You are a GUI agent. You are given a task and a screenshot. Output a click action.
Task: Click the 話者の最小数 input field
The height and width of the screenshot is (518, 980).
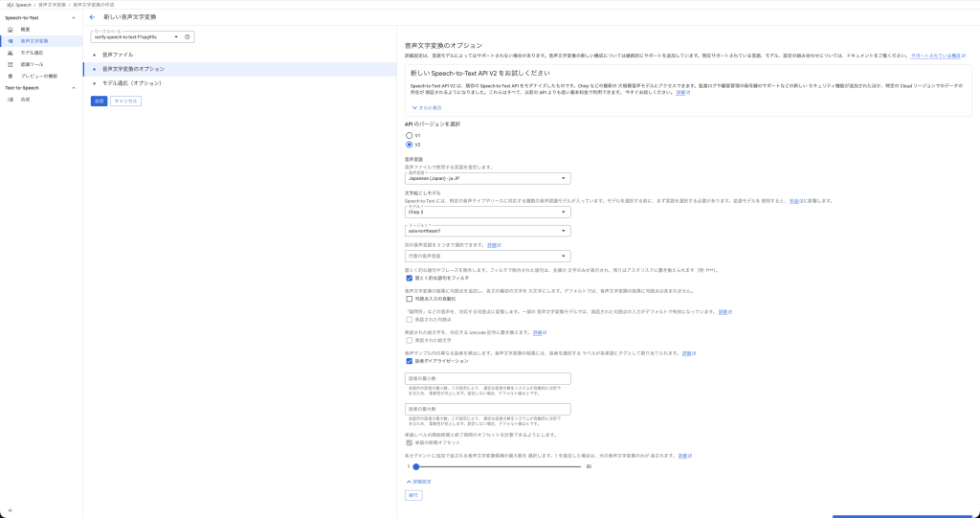click(488, 379)
